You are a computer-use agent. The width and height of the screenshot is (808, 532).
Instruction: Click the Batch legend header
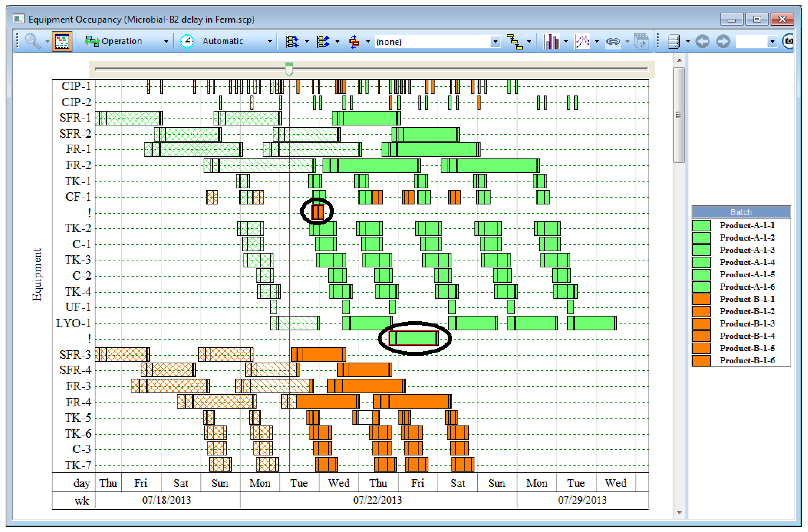point(741,212)
